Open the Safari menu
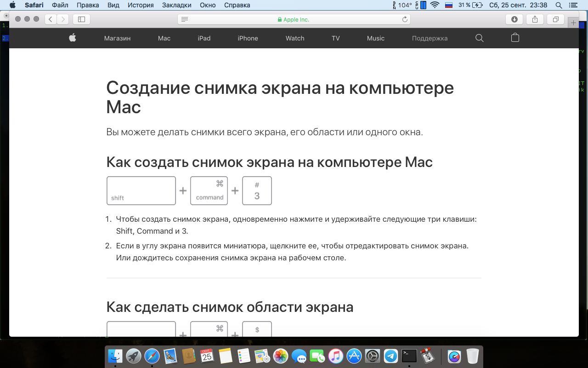Image resolution: width=588 pixels, height=368 pixels. coord(34,5)
